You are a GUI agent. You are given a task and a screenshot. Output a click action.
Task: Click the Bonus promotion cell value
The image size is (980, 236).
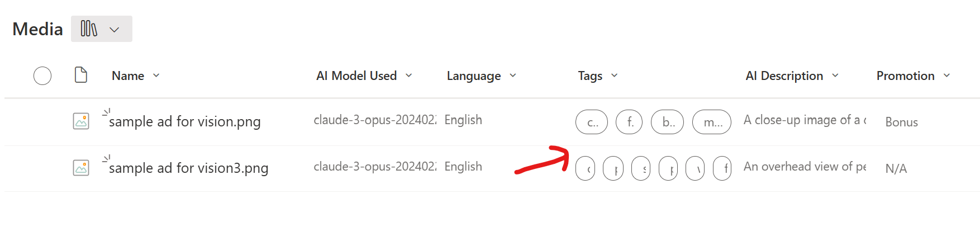click(x=901, y=122)
